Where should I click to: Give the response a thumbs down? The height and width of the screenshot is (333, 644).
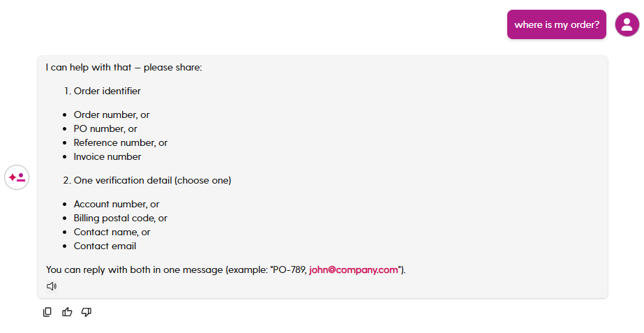point(87,312)
